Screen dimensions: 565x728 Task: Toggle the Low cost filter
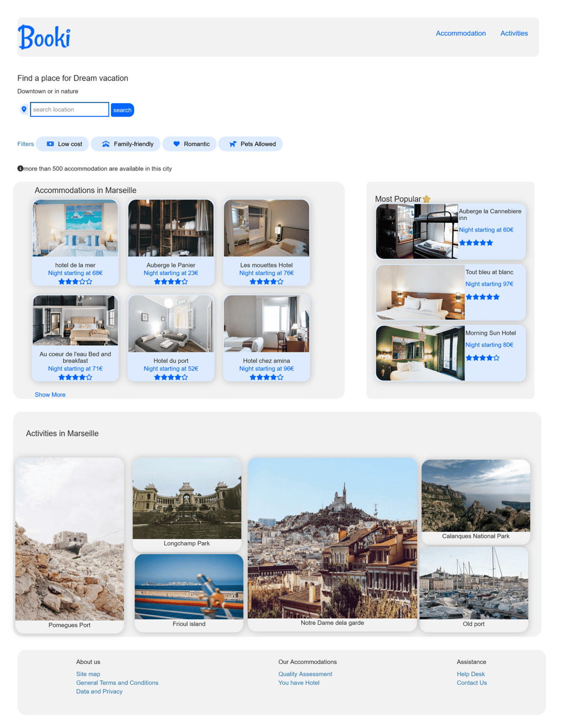[x=62, y=144]
